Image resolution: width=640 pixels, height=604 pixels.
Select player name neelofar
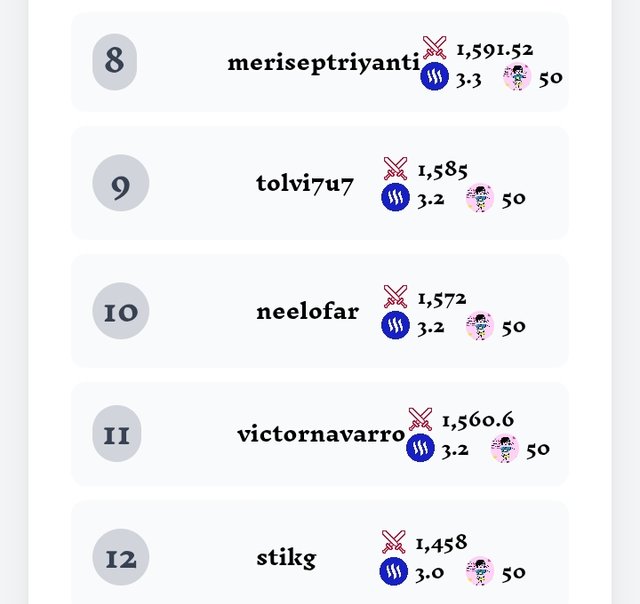[307, 311]
